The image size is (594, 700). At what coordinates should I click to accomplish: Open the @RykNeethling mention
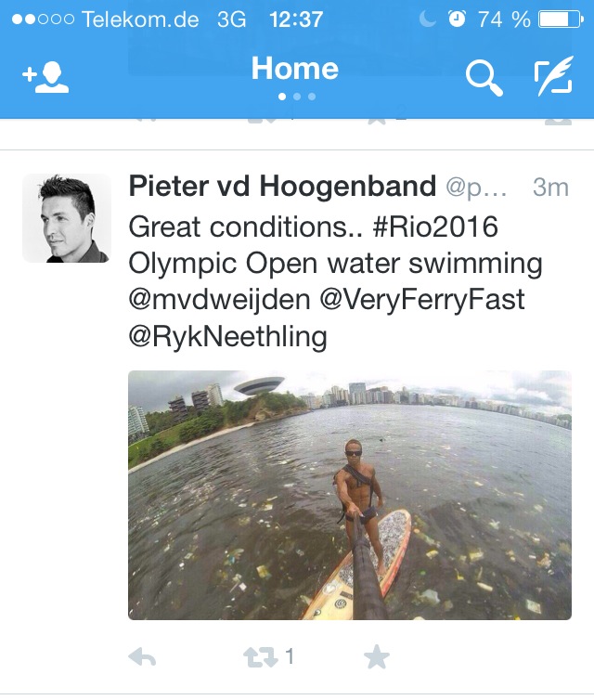coord(227,336)
